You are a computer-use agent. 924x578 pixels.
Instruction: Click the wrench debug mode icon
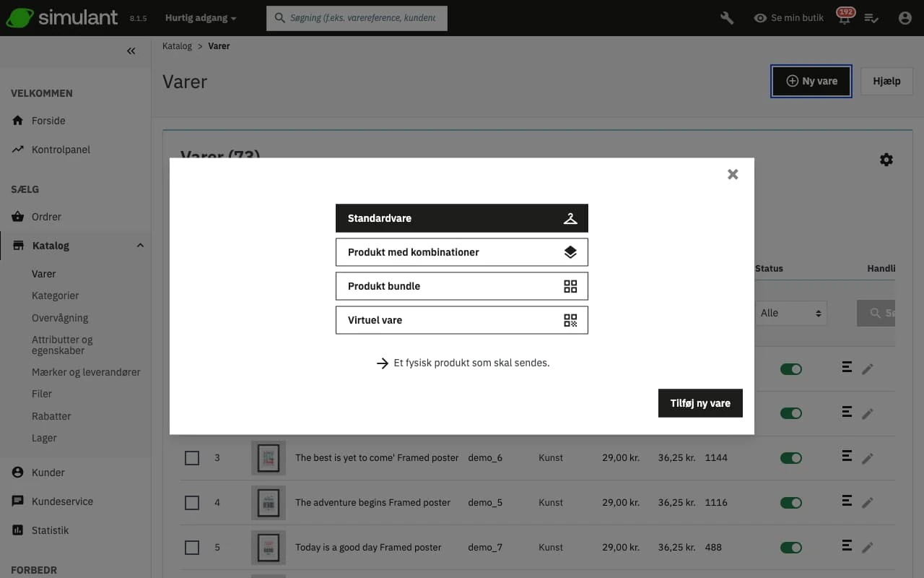click(x=727, y=18)
